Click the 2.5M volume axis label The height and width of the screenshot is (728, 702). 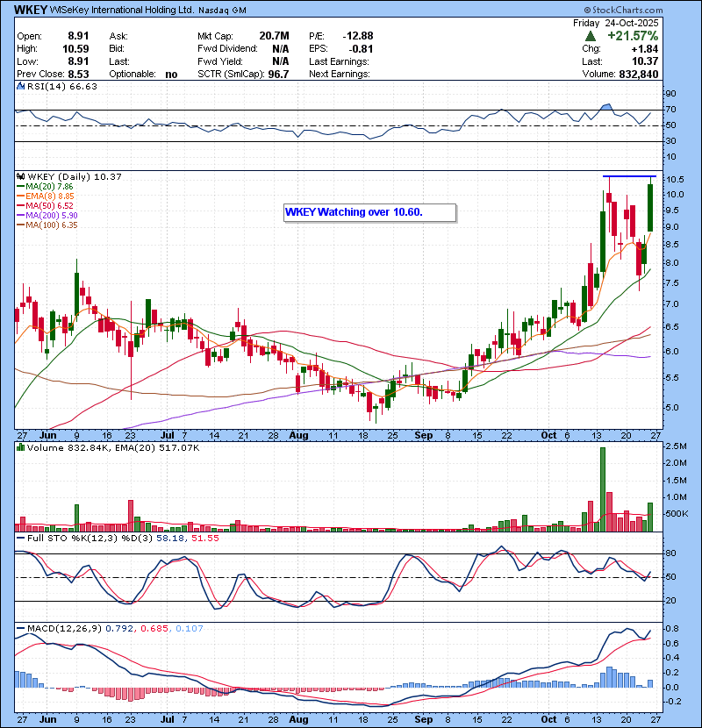pyautogui.click(x=676, y=446)
